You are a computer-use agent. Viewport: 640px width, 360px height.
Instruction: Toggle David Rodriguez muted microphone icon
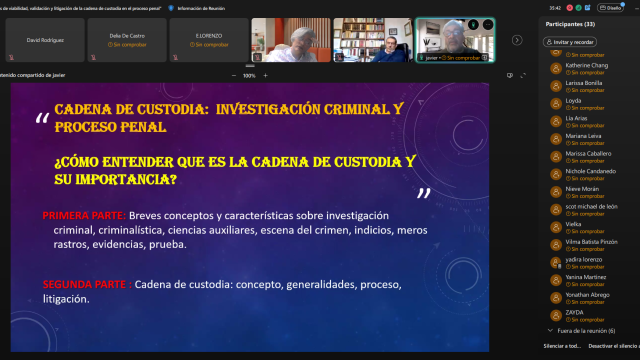point(11,58)
